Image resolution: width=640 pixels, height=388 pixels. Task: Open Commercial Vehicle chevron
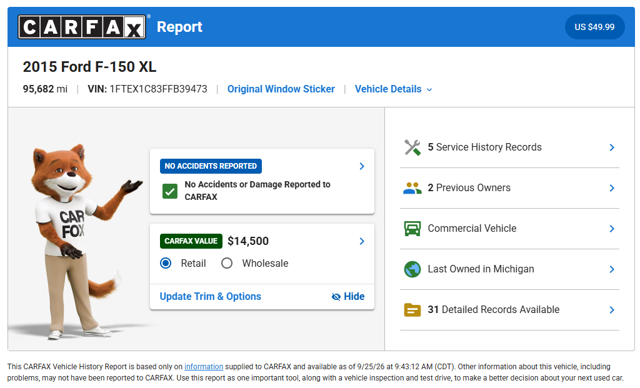(611, 228)
